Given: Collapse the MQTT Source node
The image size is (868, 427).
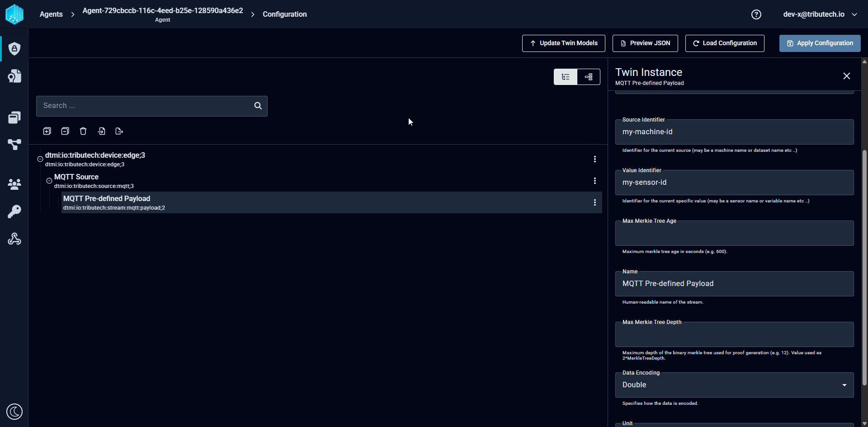Looking at the screenshot, I should [x=49, y=181].
